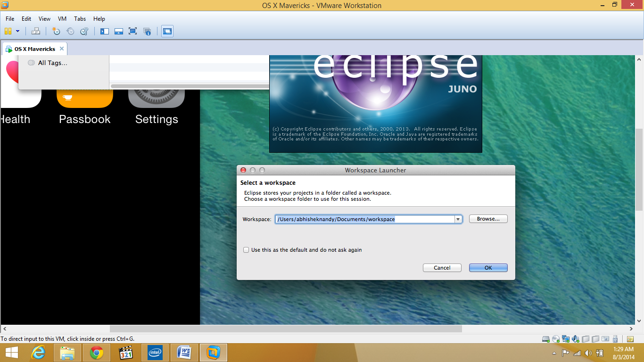Click the Send Ctrl+Alt+Del toolbar icon
The image size is (644, 362).
point(36,31)
